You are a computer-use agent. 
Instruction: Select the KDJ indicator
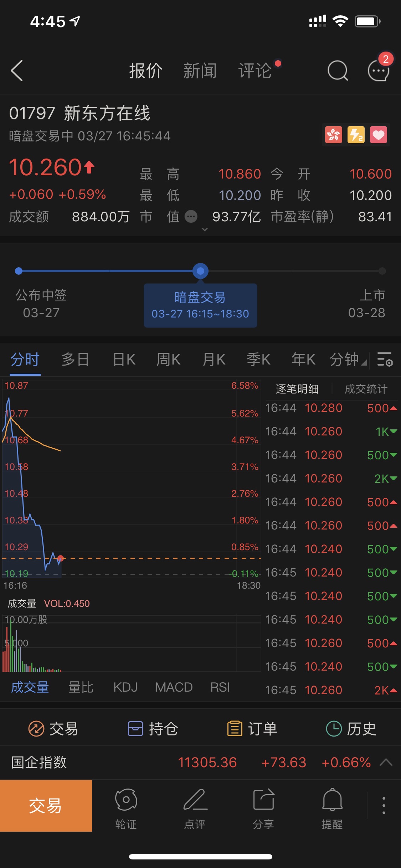coord(125,687)
